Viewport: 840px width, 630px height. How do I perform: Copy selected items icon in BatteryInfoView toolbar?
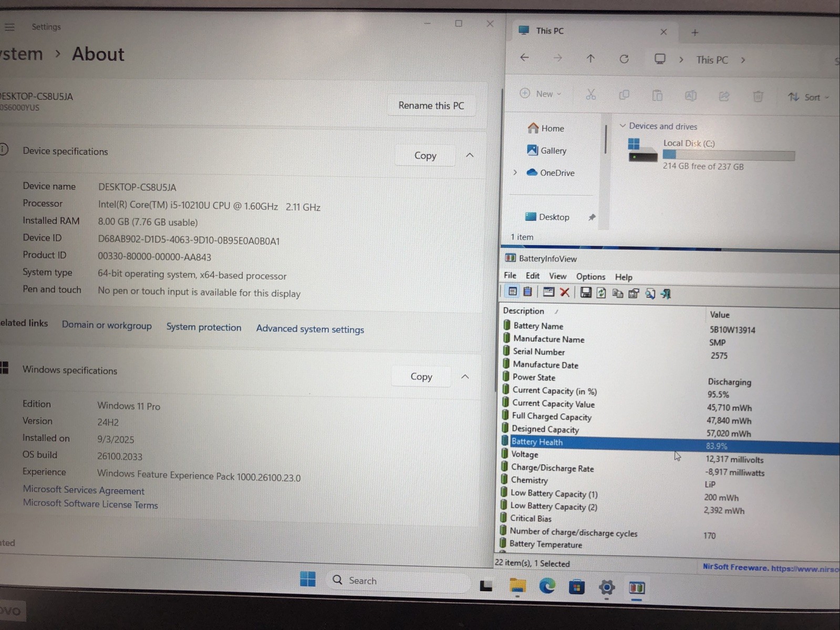618,293
